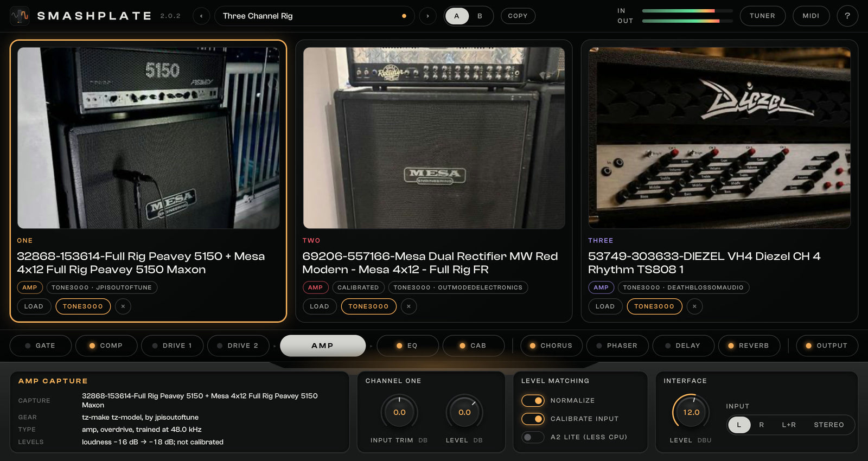
Task: Enable A2 LITE (less CPU) switch
Action: [533, 437]
